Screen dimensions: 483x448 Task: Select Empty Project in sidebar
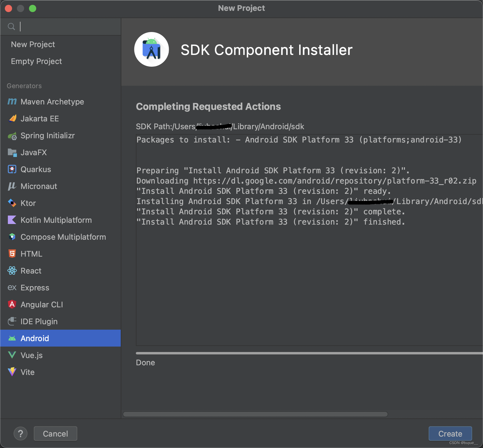pyautogui.click(x=36, y=61)
